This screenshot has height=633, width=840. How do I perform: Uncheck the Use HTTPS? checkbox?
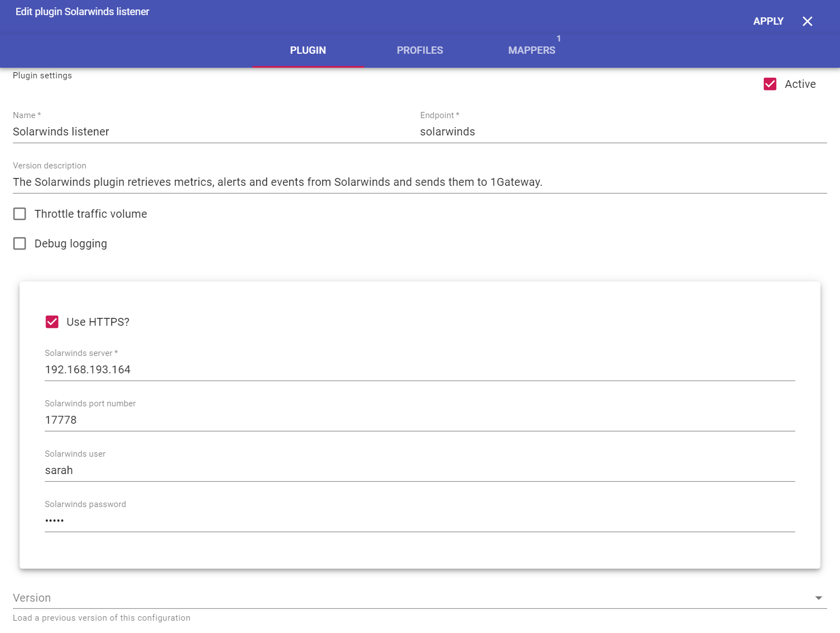(52, 322)
